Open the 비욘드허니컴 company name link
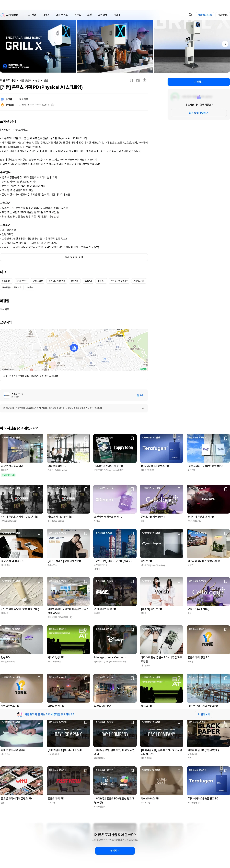The width and height of the screenshot is (230, 868). pyautogui.click(x=8, y=81)
